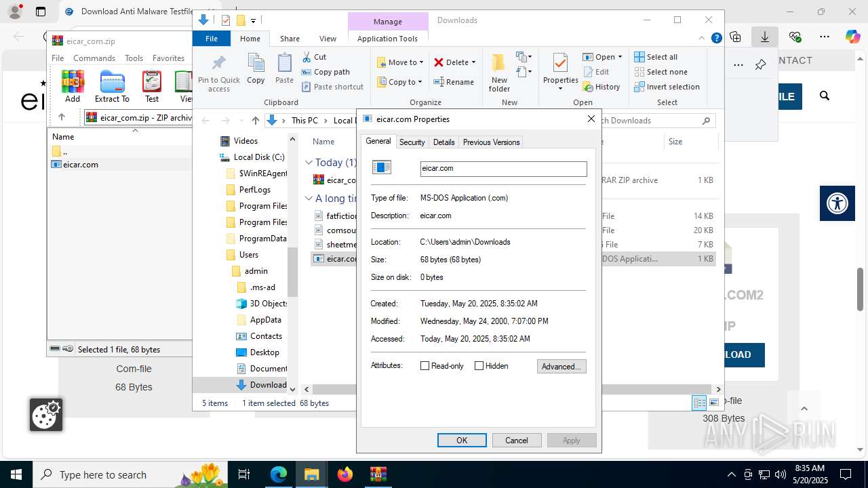This screenshot has height=488, width=868.
Task: Click the file name field in Properties
Action: coord(503,169)
